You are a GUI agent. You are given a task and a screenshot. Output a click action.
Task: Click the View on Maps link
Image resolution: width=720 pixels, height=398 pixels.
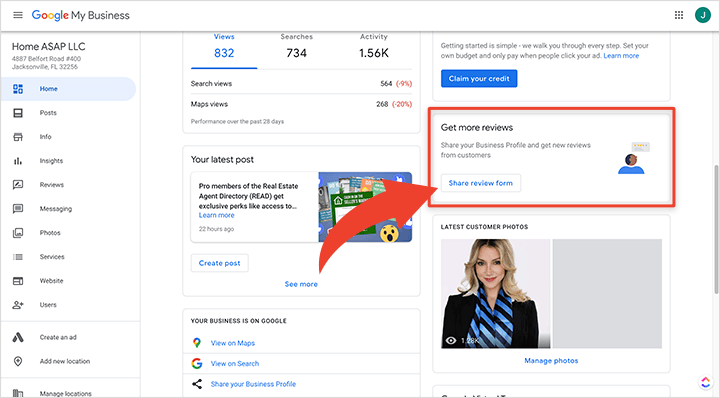pos(233,343)
